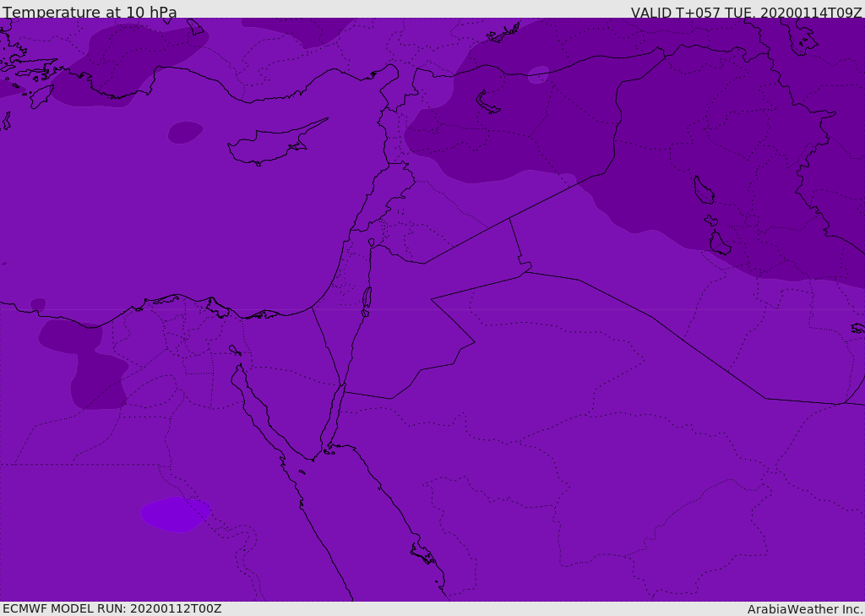
Task: Click the 'ECMWF MODEL RUN: 20200112T00Z' text
Action: point(112,608)
